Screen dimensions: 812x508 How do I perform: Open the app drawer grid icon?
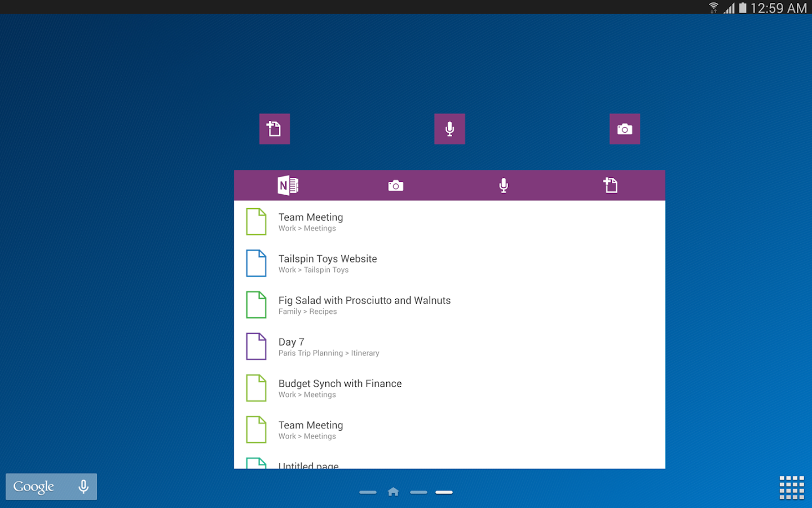(792, 487)
